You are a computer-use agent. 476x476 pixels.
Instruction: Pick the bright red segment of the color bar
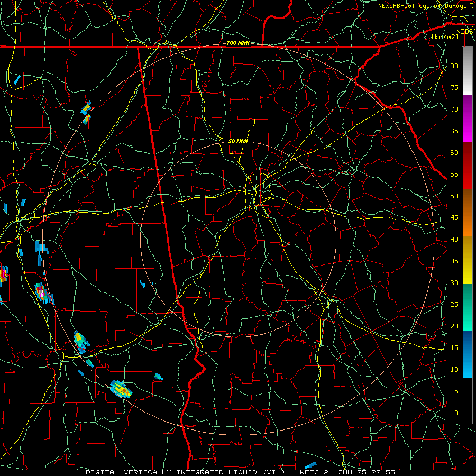tap(467, 166)
